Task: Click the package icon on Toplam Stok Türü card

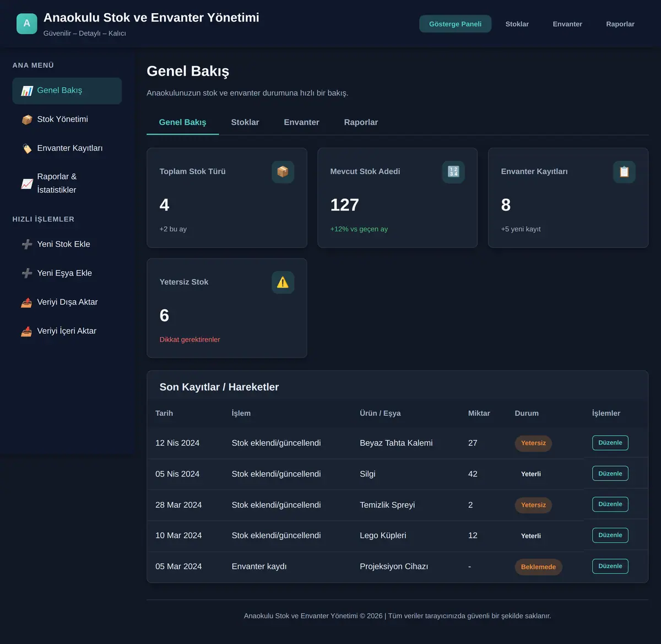Action: point(283,172)
